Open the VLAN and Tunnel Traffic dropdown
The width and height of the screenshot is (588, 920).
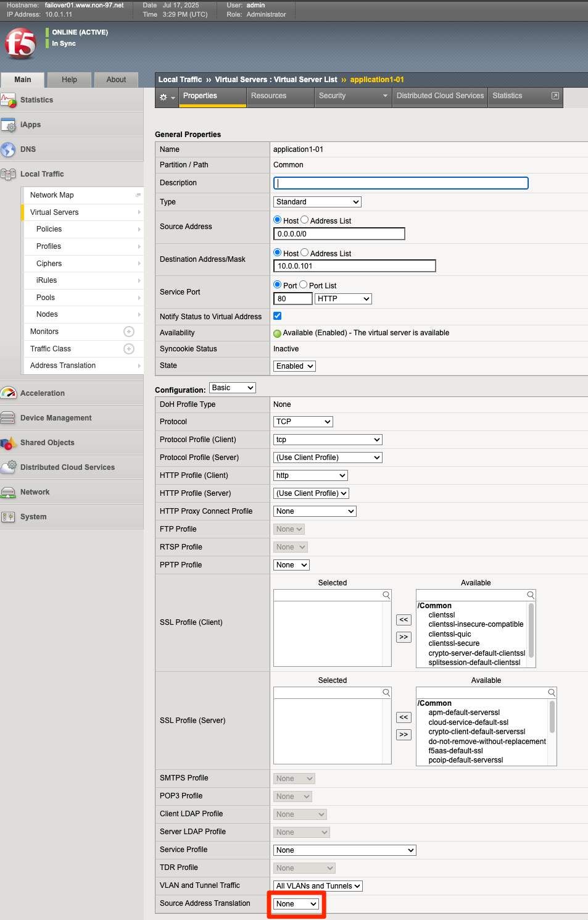pos(318,886)
